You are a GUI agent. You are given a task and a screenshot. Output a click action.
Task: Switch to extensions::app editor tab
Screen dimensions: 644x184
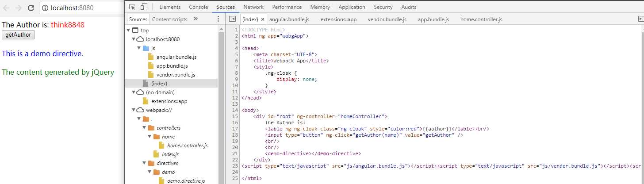click(x=338, y=19)
